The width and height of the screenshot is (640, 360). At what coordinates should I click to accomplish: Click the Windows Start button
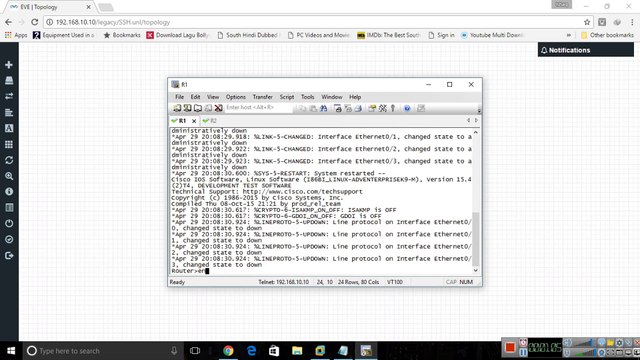click(x=11, y=351)
